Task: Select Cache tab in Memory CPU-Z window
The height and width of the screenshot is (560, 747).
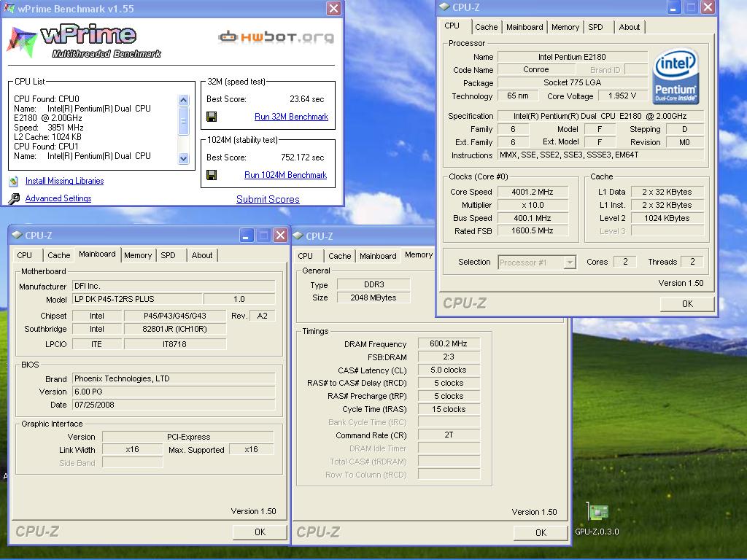Action: tap(340, 256)
